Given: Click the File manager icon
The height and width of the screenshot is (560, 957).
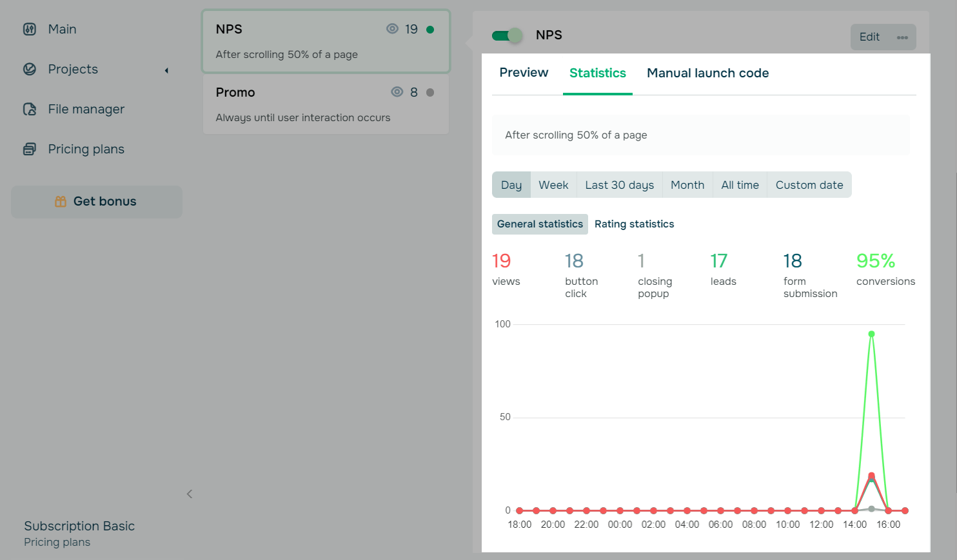Looking at the screenshot, I should pyautogui.click(x=30, y=109).
